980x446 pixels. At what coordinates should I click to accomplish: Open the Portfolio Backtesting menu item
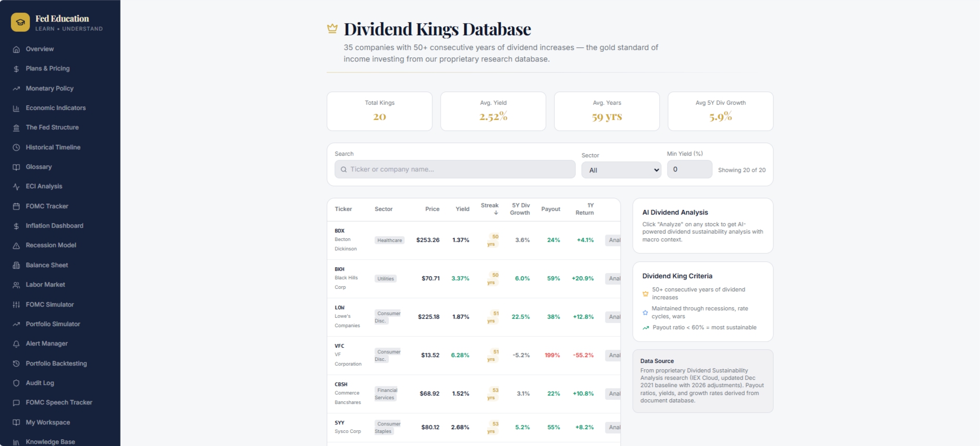coord(56,363)
